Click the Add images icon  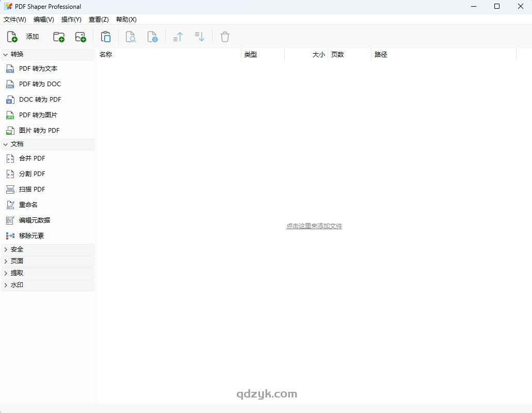(80, 36)
